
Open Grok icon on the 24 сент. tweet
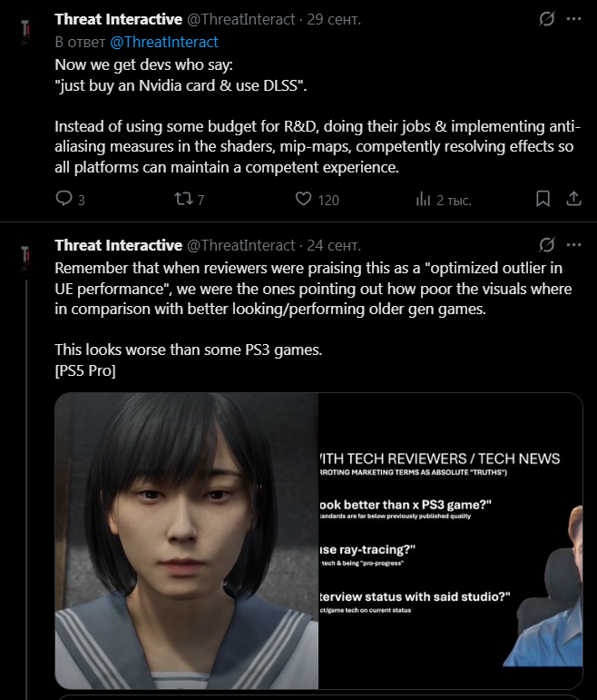(546, 244)
